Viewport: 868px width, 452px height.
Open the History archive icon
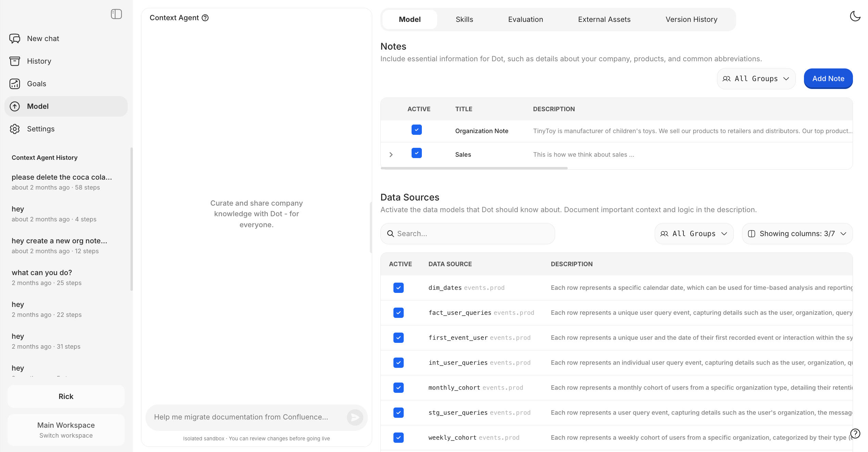[15, 61]
